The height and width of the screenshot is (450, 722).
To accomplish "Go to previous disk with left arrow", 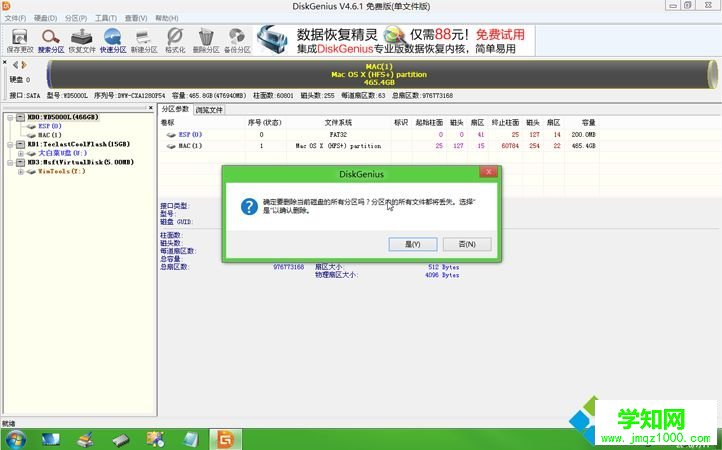I will pyautogui.click(x=16, y=65).
